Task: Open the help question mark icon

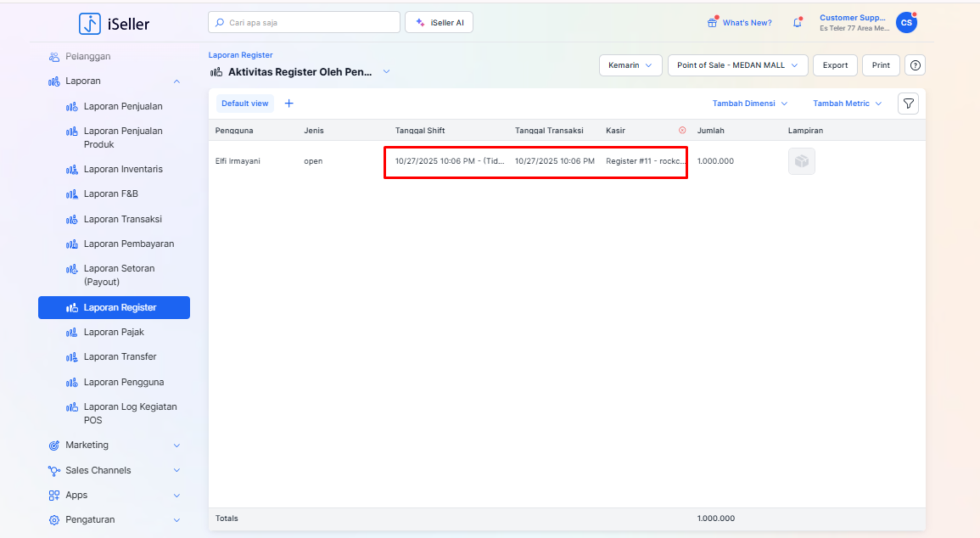Action: [x=915, y=65]
